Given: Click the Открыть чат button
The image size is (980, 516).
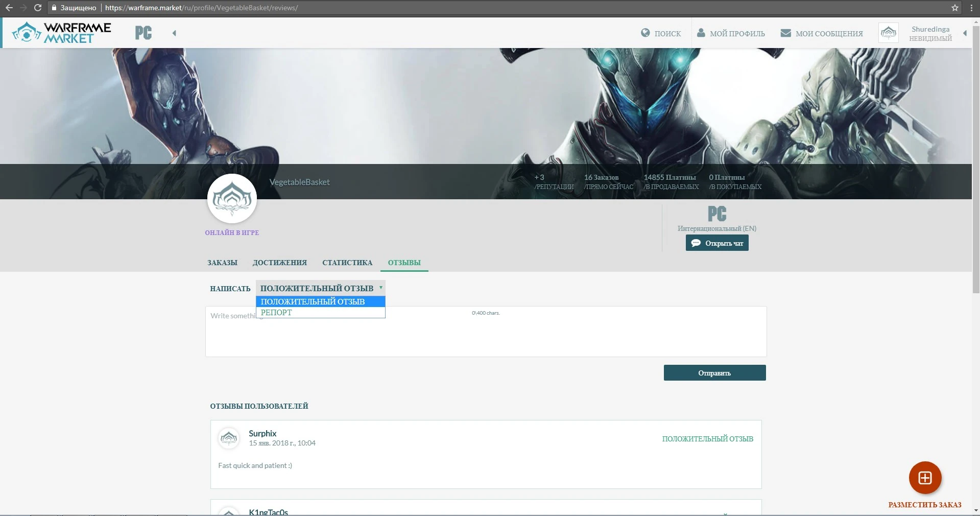Looking at the screenshot, I should coord(717,243).
